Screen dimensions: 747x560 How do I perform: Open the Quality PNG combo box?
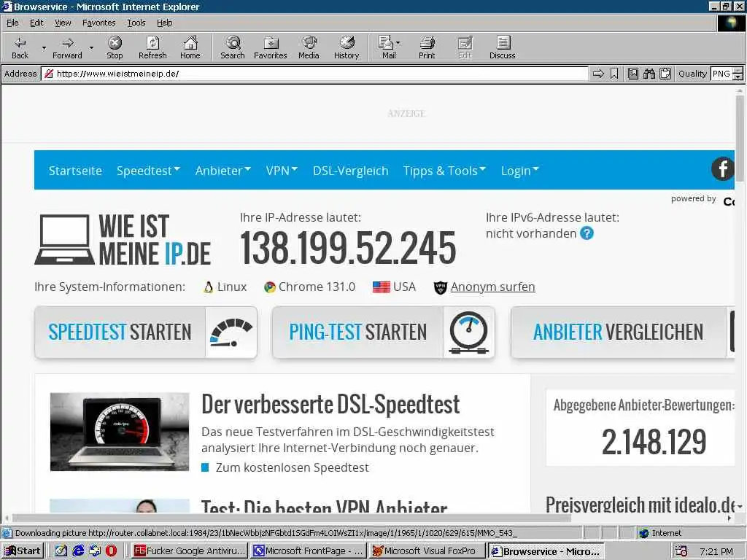(x=727, y=74)
